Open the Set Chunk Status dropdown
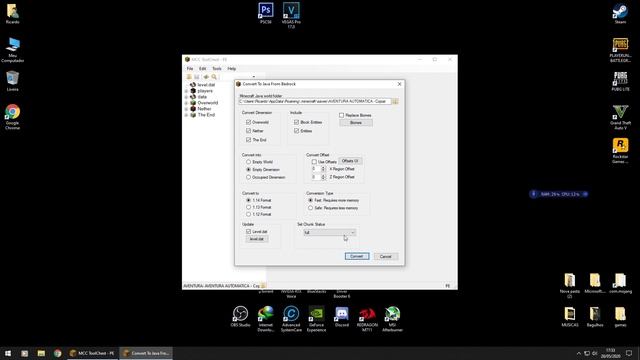 329,232
